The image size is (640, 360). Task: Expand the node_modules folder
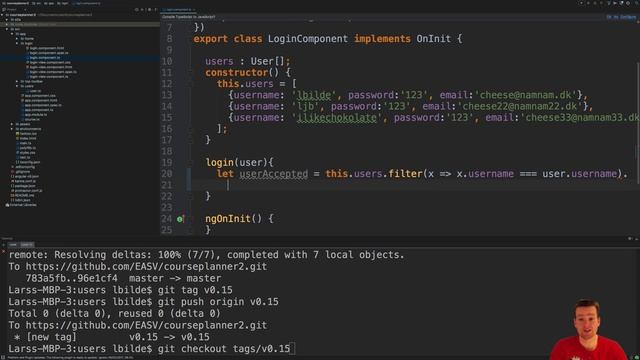[7, 24]
